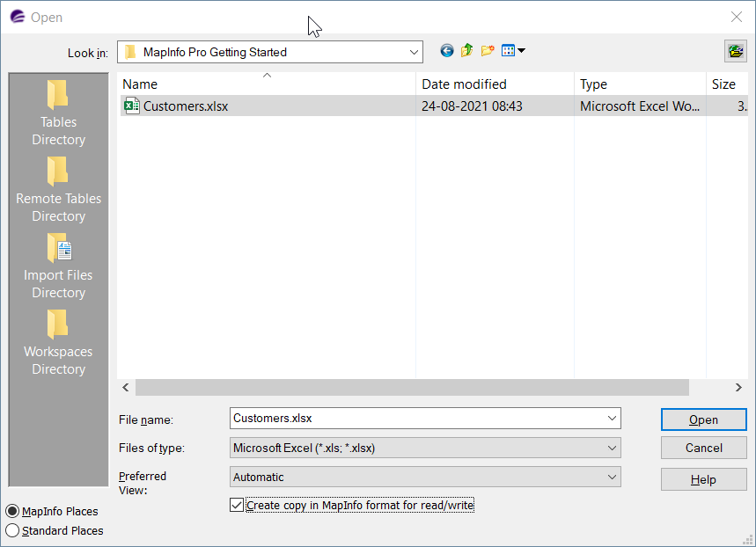Uncheck Create copy in MapInfo format checkbox

(x=236, y=505)
